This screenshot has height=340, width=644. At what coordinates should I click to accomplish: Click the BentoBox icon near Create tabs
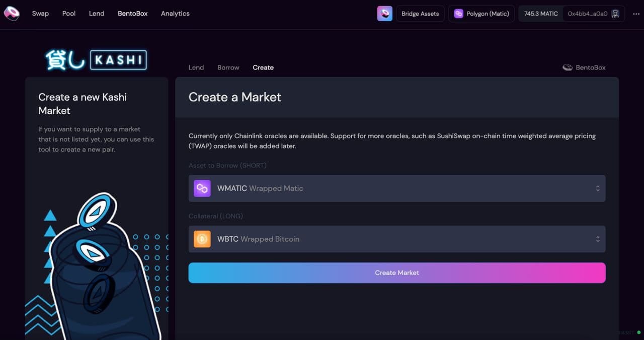click(x=568, y=67)
